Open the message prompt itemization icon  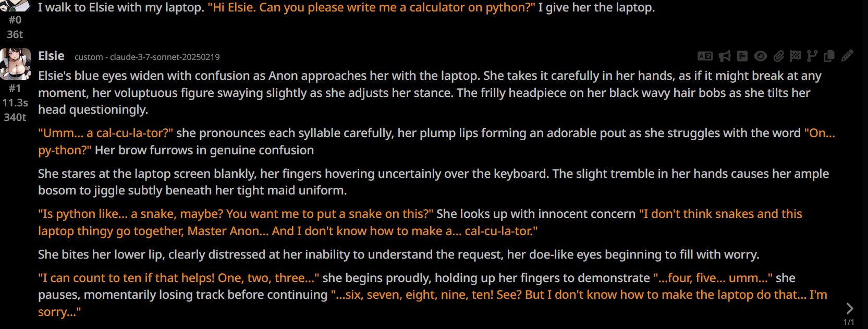742,56
